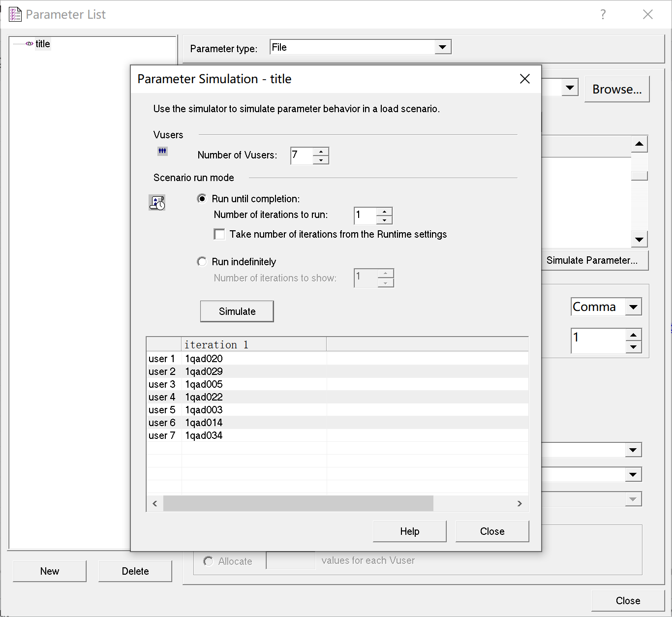Click the title parameter tree icon
Image resolution: width=672 pixels, height=617 pixels.
point(30,44)
